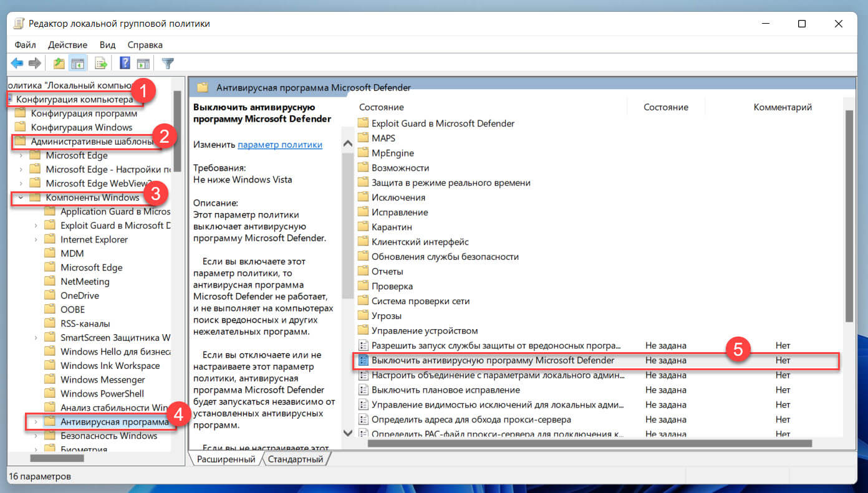Toggle the action pane toolbar icon
Image resolution: width=868 pixels, height=493 pixels.
click(x=143, y=63)
